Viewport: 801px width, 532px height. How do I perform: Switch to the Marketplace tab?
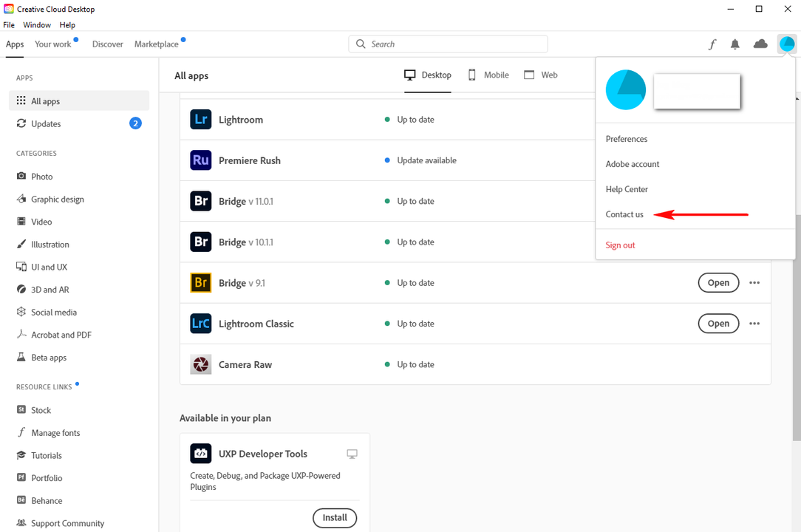[x=157, y=44]
